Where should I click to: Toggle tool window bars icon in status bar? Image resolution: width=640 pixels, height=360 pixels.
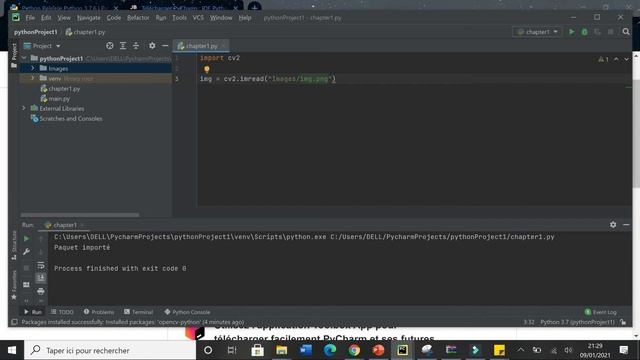[x=14, y=322]
